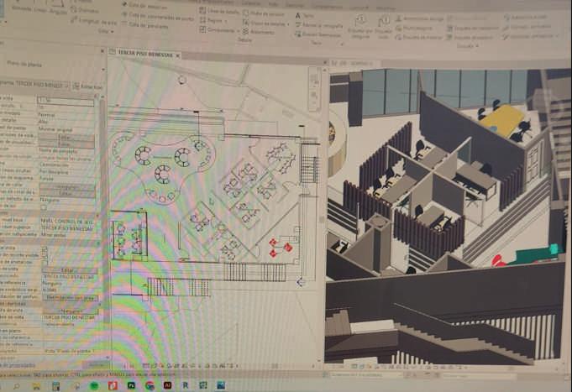Screen dimensions: 572x392
Task: Select the Componente detail tool
Action: (x=218, y=30)
